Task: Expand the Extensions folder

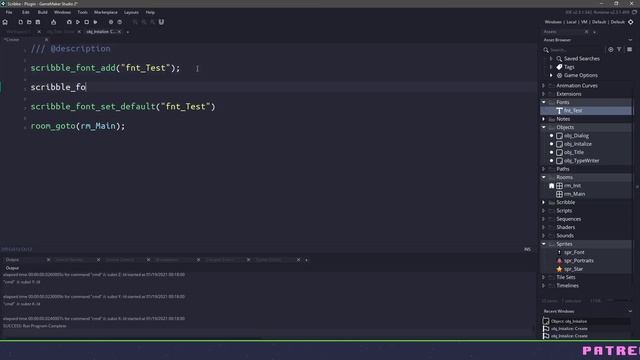Action: pos(544,94)
